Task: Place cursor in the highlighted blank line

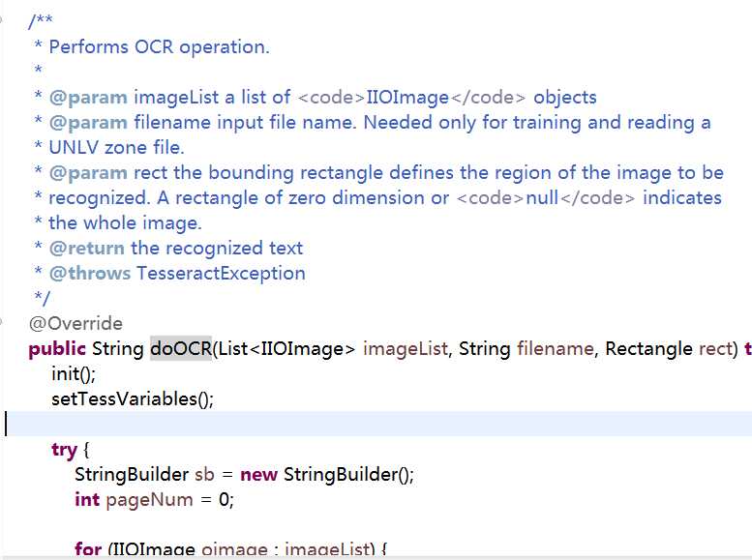Action: pos(378,424)
